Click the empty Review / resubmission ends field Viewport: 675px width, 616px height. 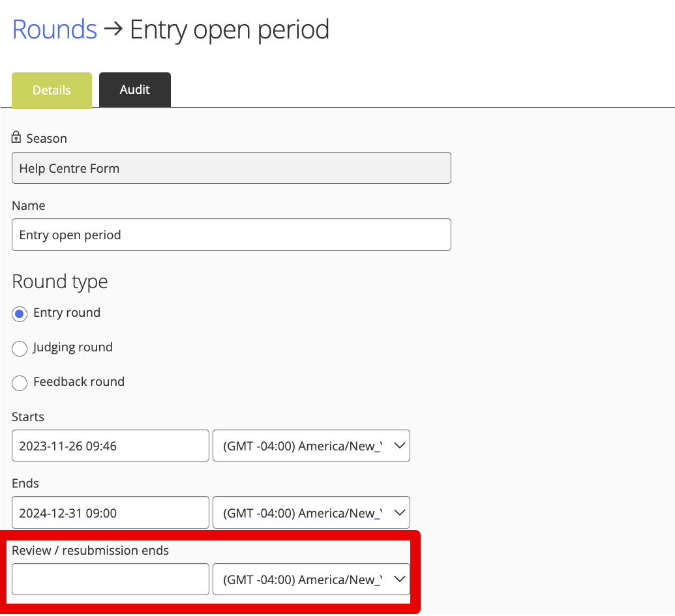[110, 579]
